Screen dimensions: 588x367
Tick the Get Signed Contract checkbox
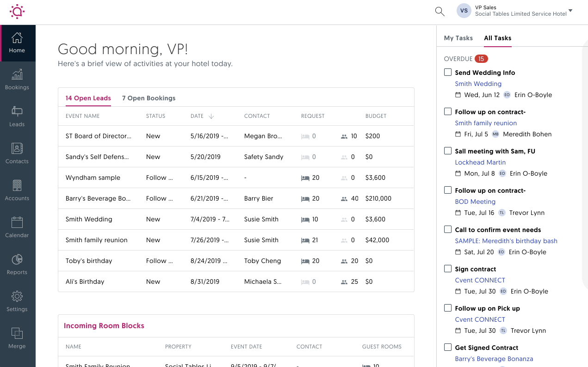coord(448,347)
